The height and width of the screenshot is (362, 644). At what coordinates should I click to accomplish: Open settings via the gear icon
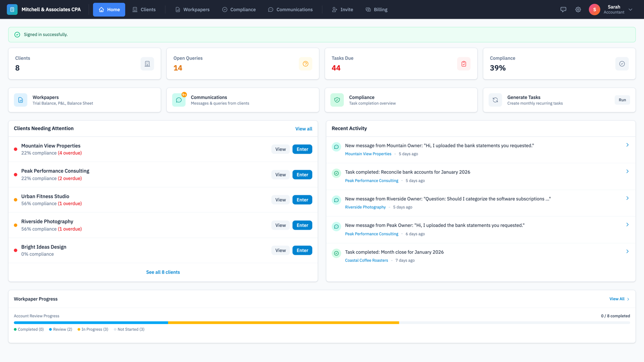[x=578, y=9]
